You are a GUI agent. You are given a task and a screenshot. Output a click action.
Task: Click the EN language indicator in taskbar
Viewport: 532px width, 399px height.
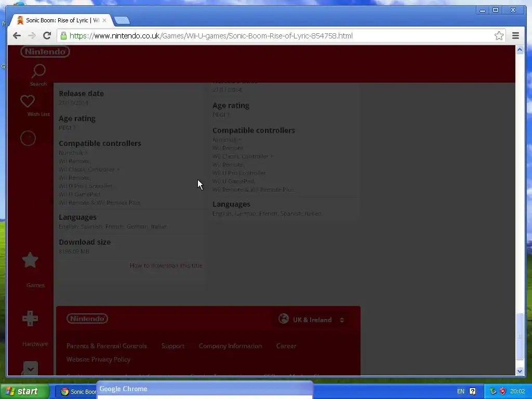pyautogui.click(x=460, y=391)
